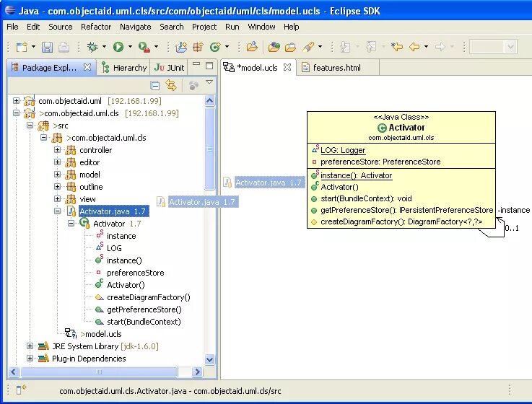Viewport: 532px width, 404px height.
Task: Expand the editor package
Action: click(x=57, y=162)
